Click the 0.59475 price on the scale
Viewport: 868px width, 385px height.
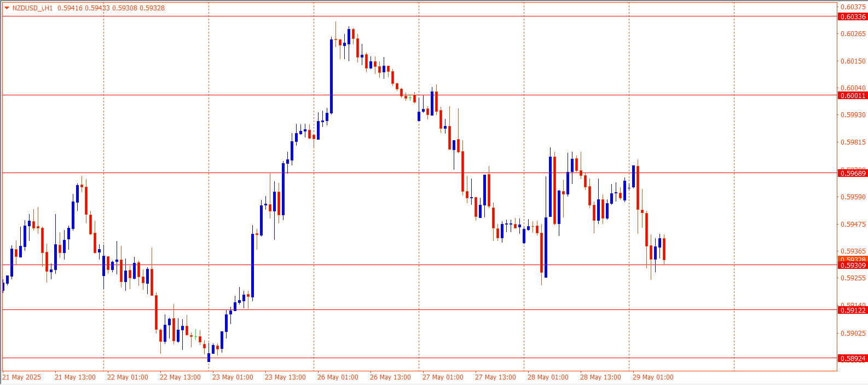coord(853,224)
